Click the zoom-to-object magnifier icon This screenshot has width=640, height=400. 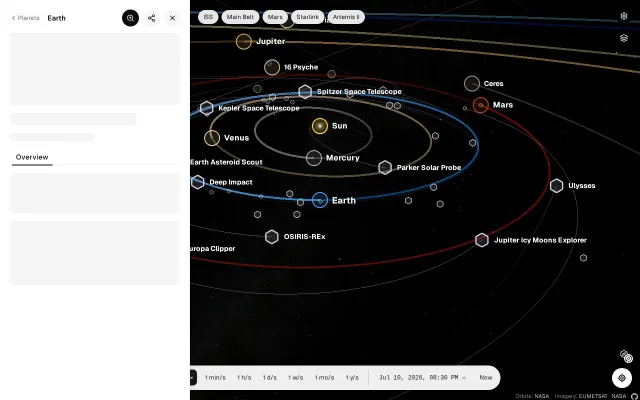click(x=130, y=18)
